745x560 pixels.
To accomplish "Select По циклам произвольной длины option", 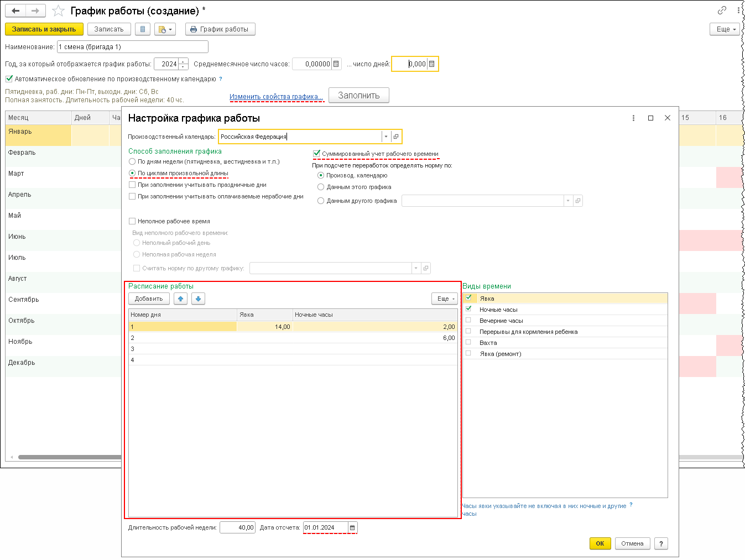I will (132, 173).
